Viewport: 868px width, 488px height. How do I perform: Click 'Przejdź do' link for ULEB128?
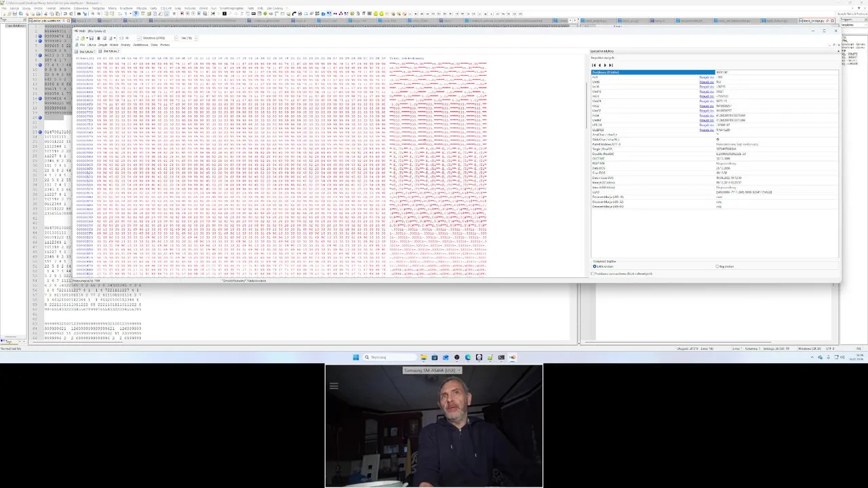click(x=707, y=130)
